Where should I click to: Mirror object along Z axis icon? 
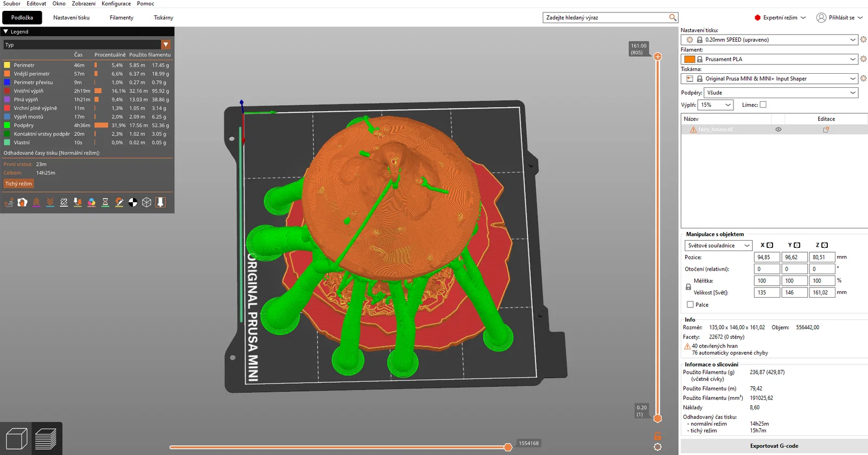(825, 245)
